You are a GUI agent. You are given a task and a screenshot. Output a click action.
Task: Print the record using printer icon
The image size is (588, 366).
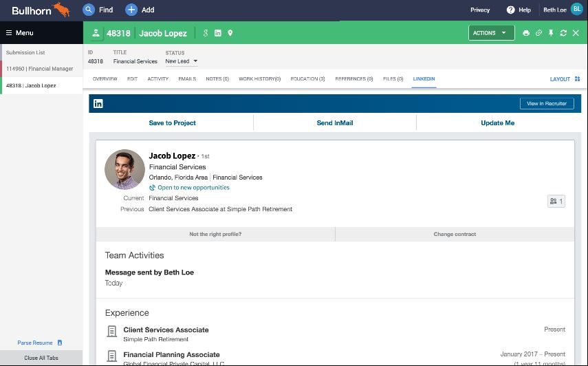(526, 33)
